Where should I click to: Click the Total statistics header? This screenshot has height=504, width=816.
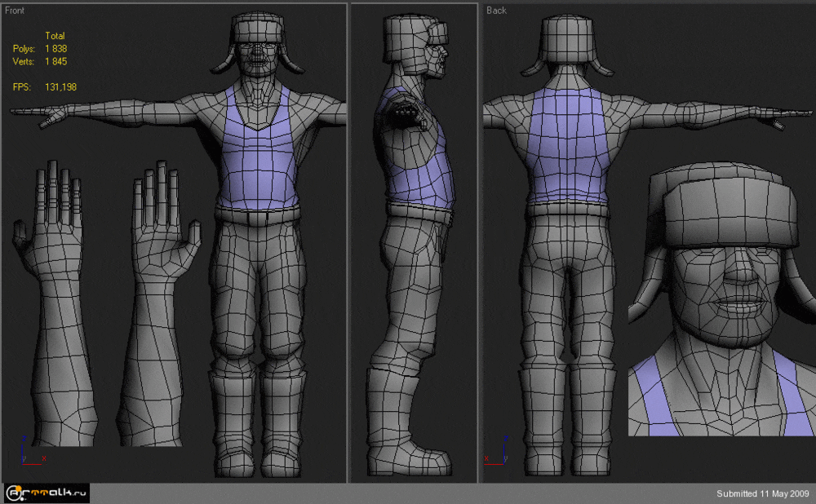coord(55,36)
